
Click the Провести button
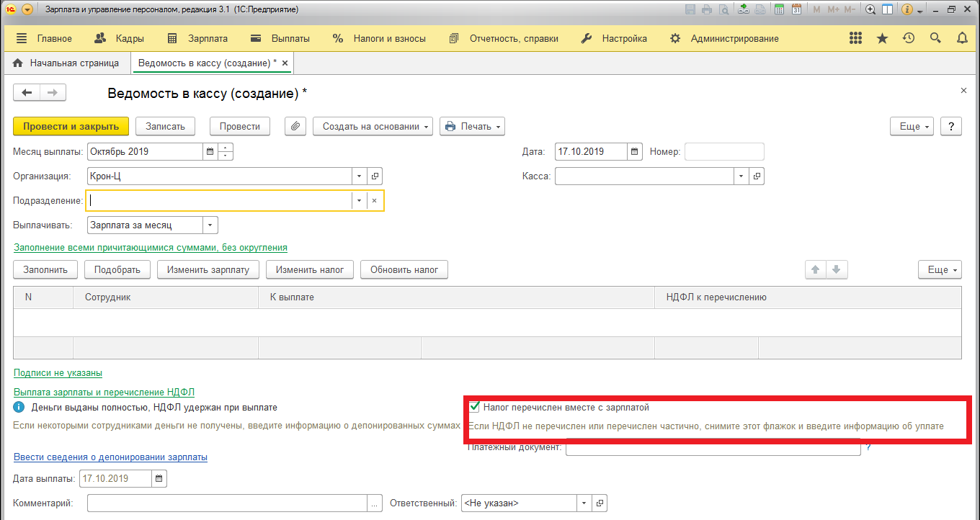pyautogui.click(x=240, y=126)
